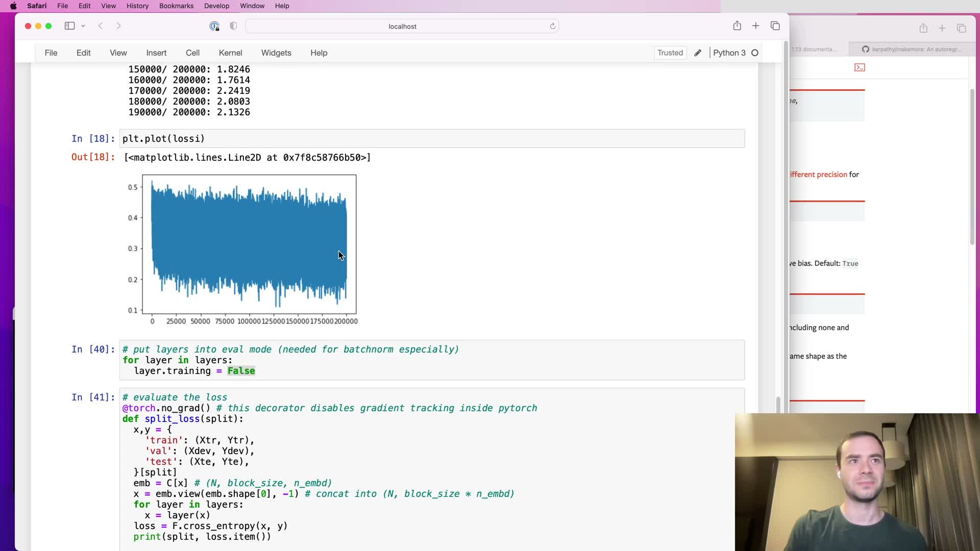Click the forward navigation arrow
This screenshot has width=980, height=551.
click(x=118, y=26)
